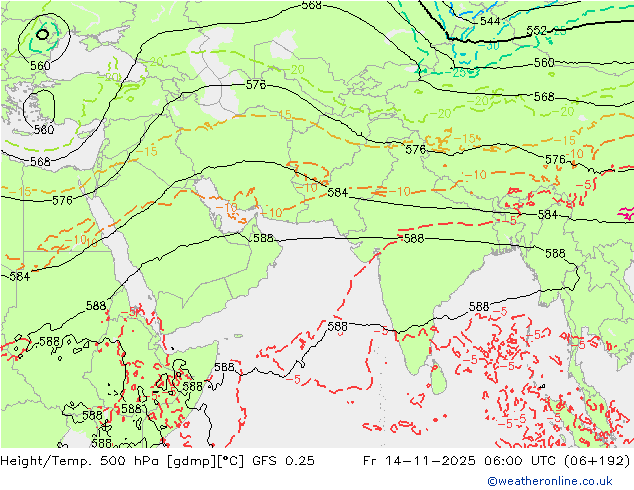
Task: Click the -30 temperature isotherm label
Action: [x=488, y=46]
